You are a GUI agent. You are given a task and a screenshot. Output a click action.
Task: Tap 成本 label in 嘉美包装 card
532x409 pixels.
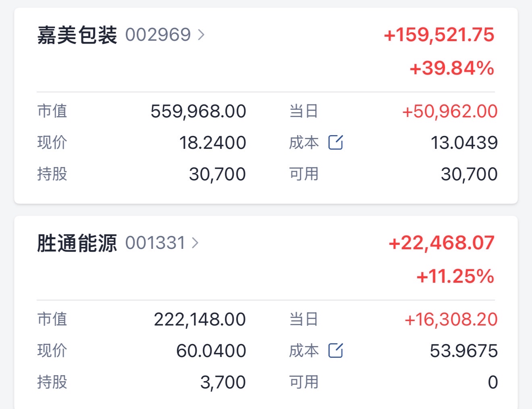click(x=304, y=142)
